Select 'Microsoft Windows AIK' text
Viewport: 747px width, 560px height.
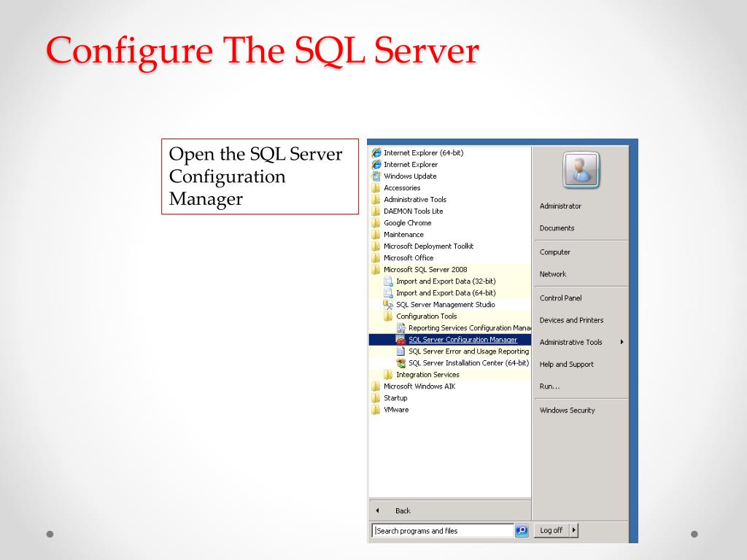[x=419, y=386]
